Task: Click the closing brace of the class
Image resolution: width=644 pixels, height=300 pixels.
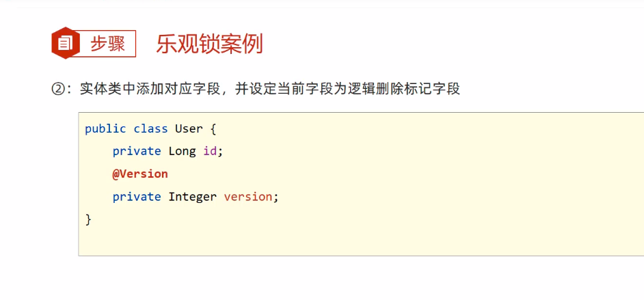Action: (88, 219)
